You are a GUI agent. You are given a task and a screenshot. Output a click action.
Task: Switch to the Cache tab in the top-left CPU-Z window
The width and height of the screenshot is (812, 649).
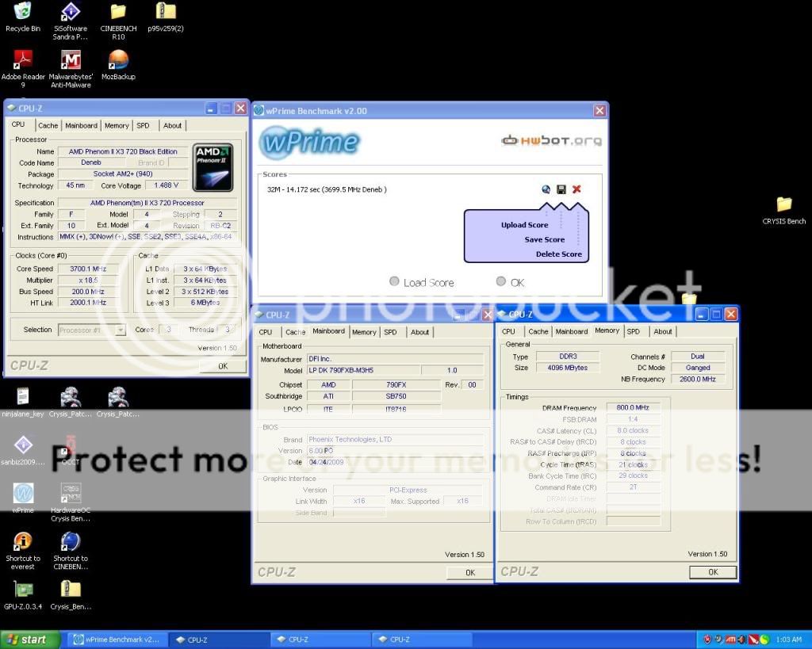click(48, 125)
